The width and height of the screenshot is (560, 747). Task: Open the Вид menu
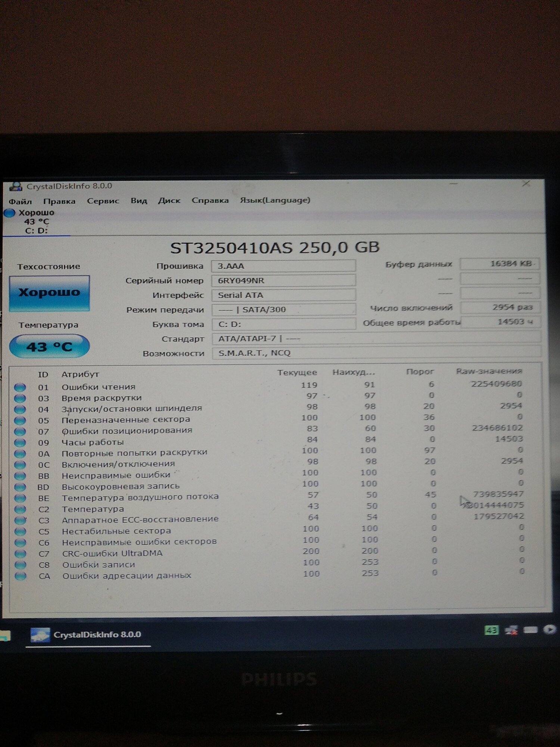point(139,201)
